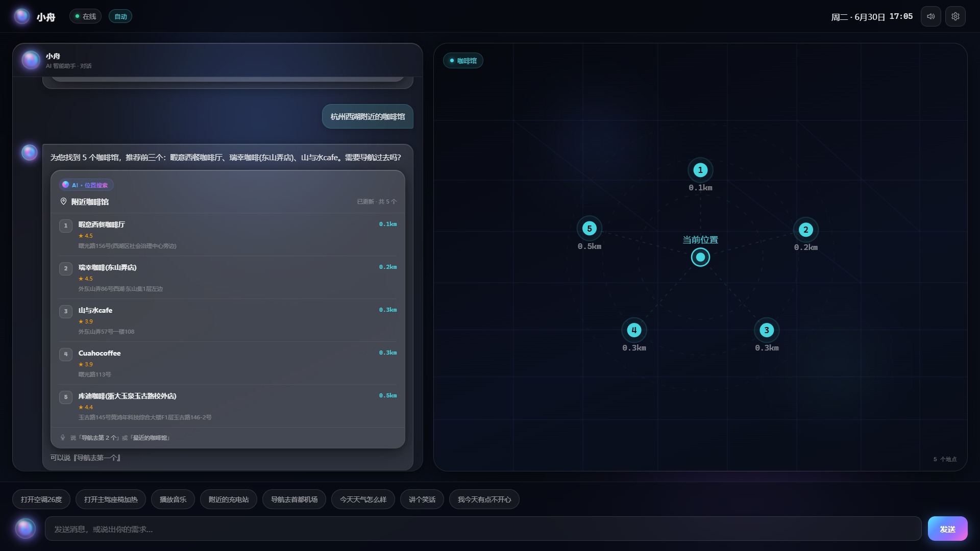Click the 咖啡馆 map filter tag

coord(463,61)
